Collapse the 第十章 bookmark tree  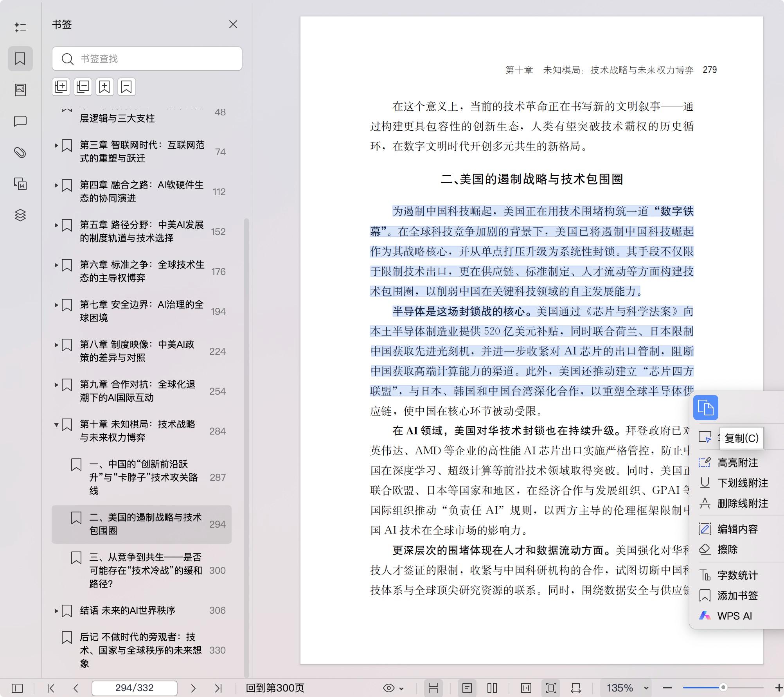(x=56, y=424)
